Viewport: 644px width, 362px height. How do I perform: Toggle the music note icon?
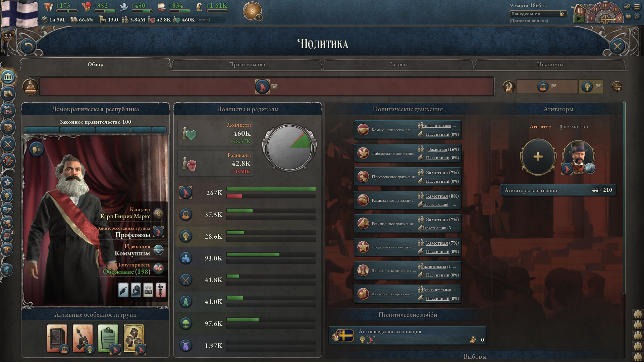(636, 16)
